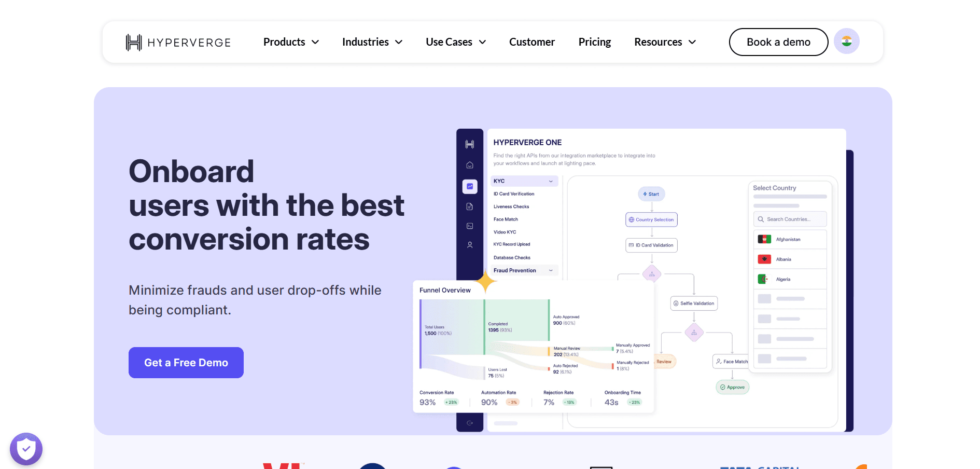The height and width of the screenshot is (469, 980).
Task: Select ID Card Verification in KYC list
Action: coord(514,194)
